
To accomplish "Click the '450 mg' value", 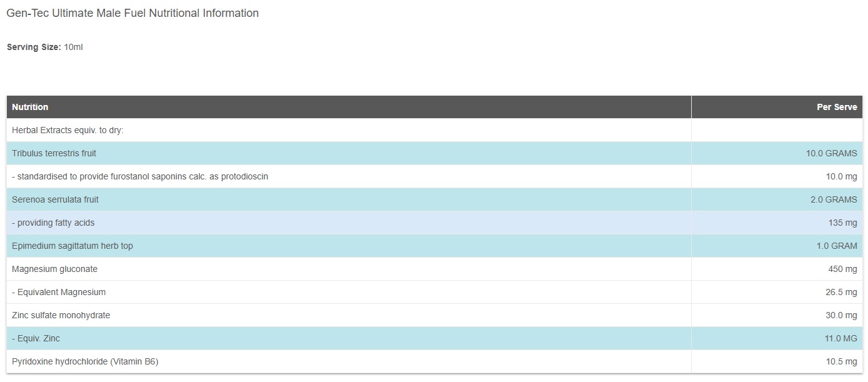I will click(x=843, y=269).
